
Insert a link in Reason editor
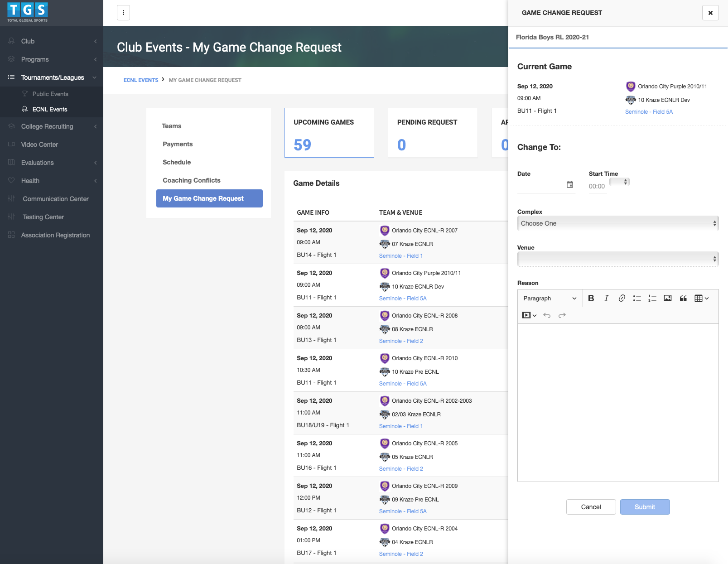point(622,298)
